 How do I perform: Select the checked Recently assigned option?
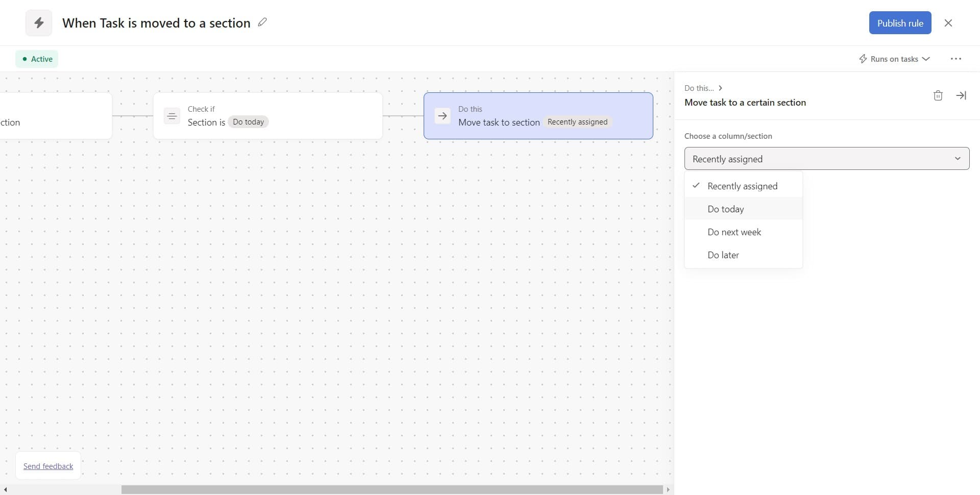tap(742, 186)
